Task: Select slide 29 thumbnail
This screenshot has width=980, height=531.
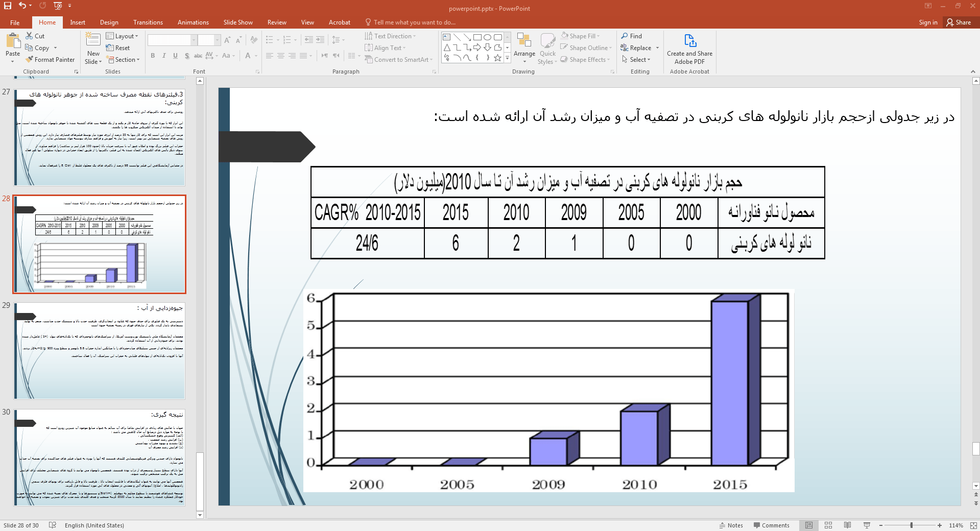Action: (x=100, y=351)
